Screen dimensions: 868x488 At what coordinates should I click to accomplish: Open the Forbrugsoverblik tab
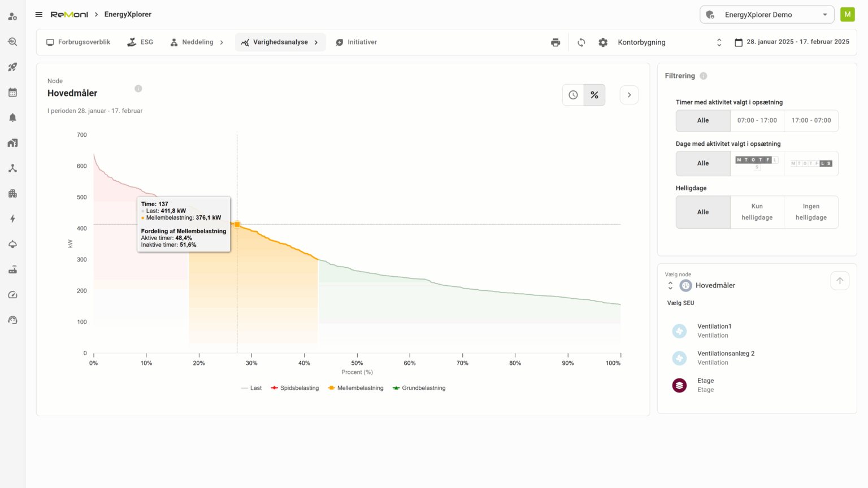pyautogui.click(x=79, y=42)
